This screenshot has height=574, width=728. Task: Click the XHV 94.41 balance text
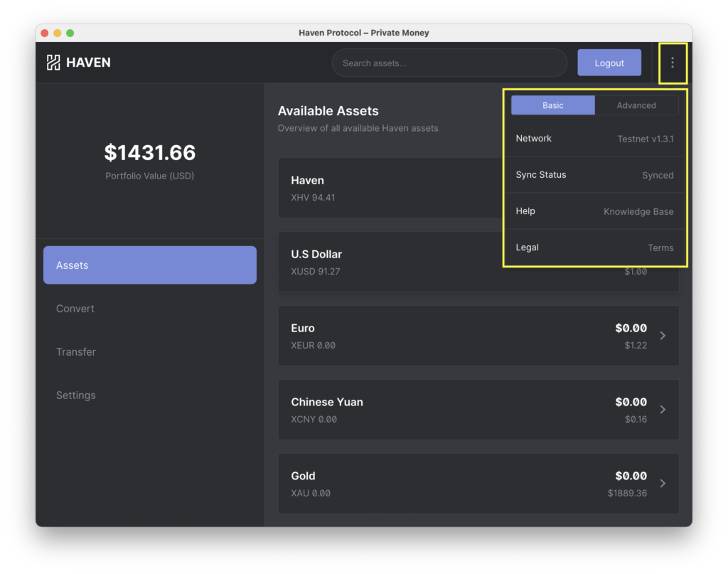pyautogui.click(x=313, y=198)
